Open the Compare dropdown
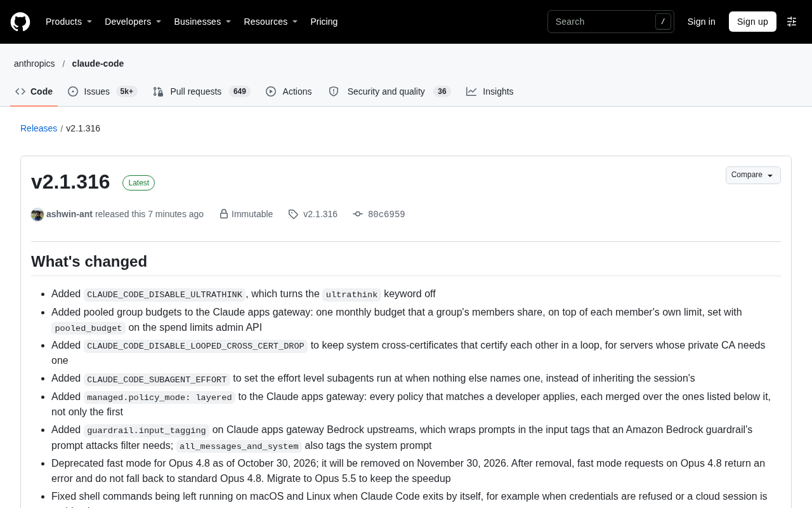Image resolution: width=812 pixels, height=508 pixels. pos(753,175)
